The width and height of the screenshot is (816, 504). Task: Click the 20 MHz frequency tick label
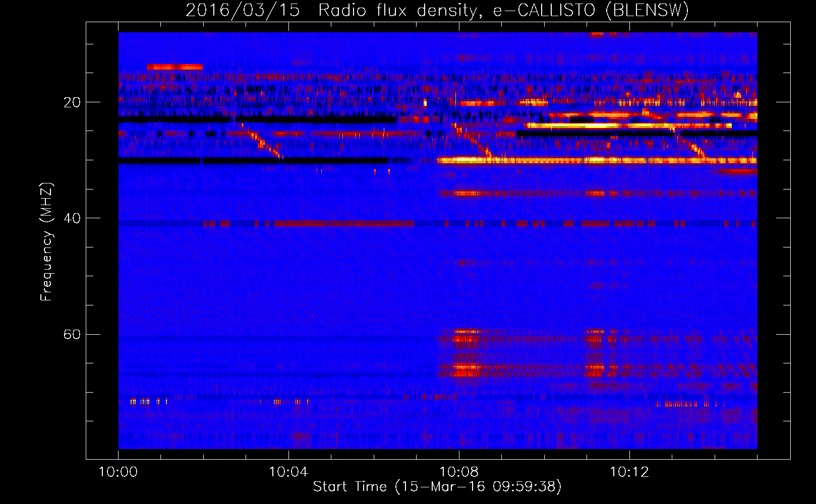point(72,102)
